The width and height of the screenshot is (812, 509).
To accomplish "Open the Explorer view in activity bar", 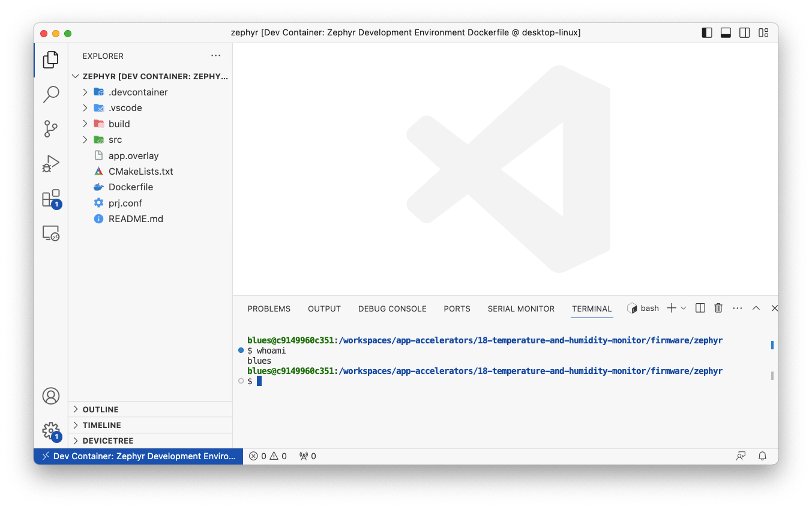I will coord(51,59).
